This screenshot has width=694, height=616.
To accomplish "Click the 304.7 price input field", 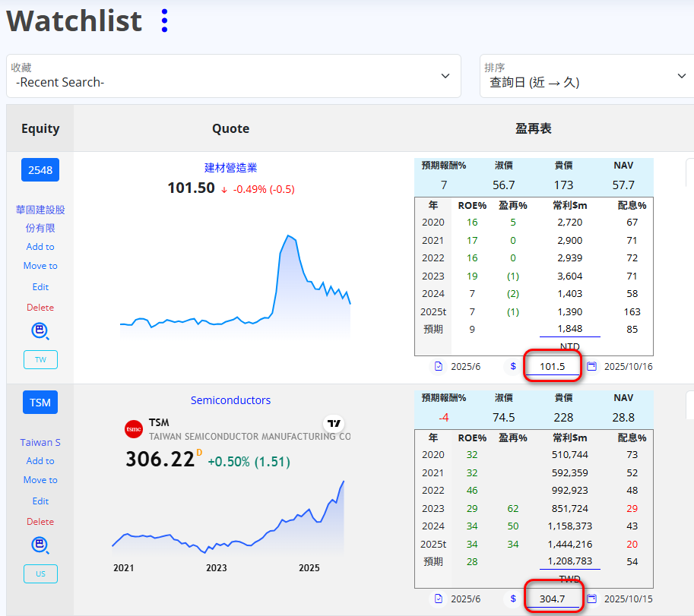I will (x=553, y=599).
